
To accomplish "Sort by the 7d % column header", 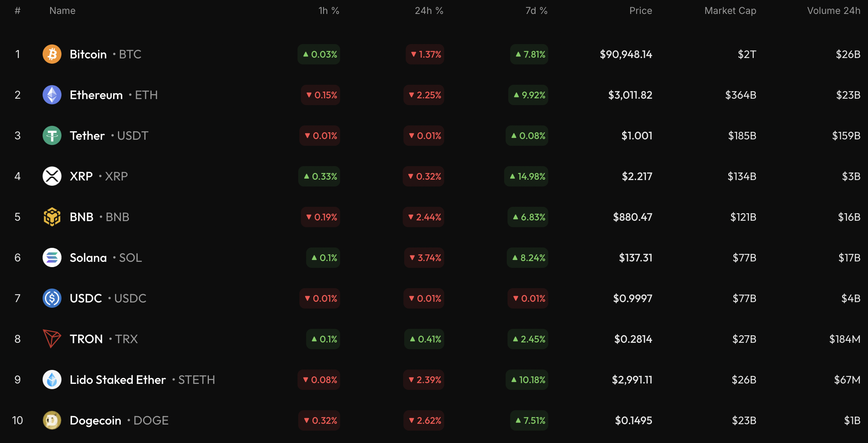I will pyautogui.click(x=536, y=11).
